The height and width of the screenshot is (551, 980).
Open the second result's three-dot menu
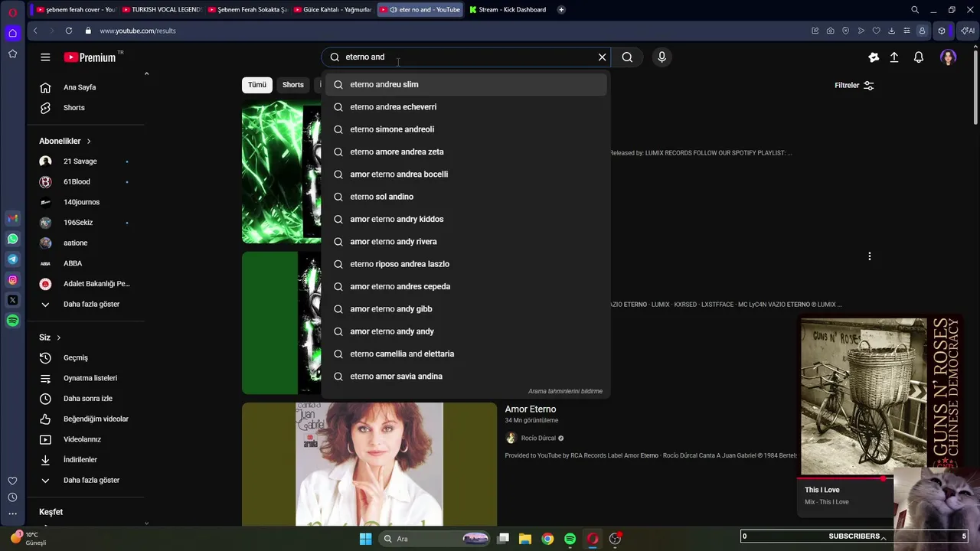(869, 256)
